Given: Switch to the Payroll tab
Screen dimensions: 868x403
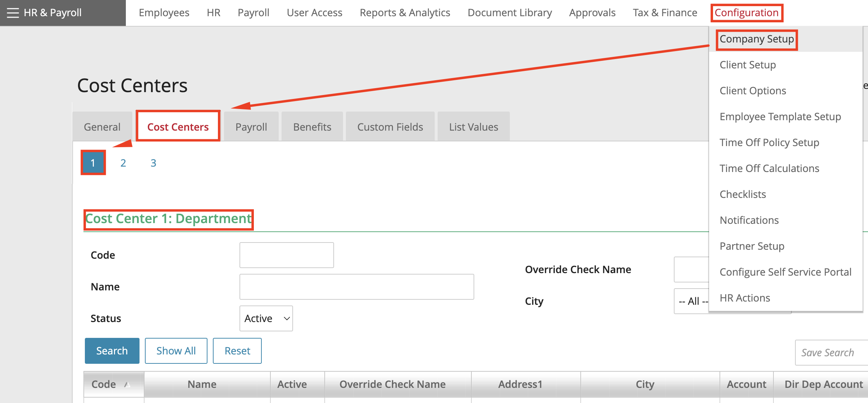Looking at the screenshot, I should 251,127.
